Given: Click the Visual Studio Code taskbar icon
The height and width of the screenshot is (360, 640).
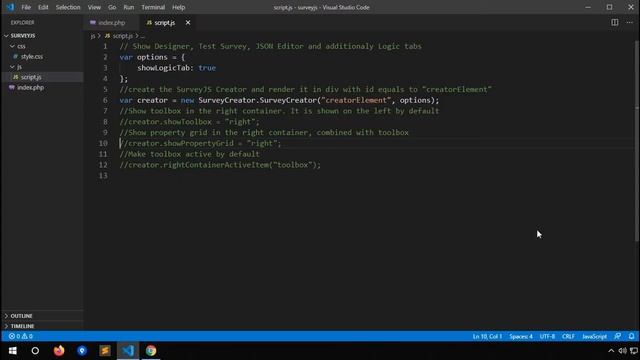Looking at the screenshot, I should click(x=128, y=351).
